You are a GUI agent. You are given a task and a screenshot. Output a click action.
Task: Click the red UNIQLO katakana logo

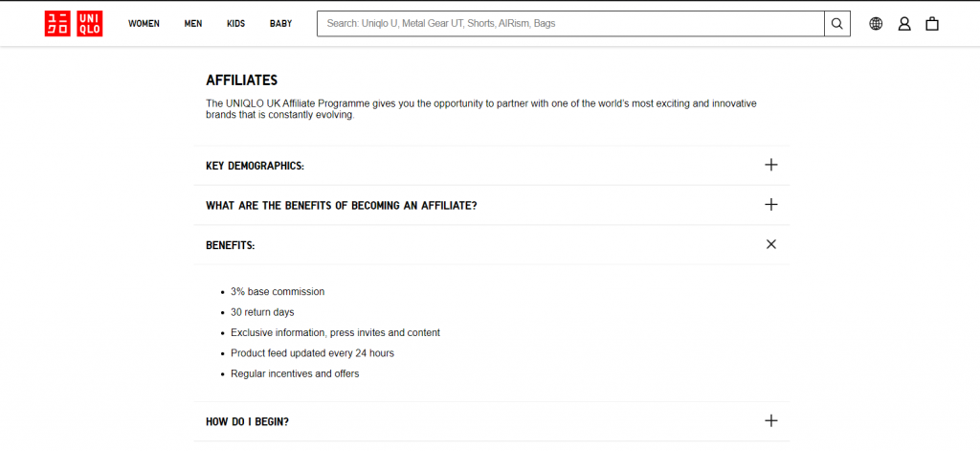click(x=57, y=24)
